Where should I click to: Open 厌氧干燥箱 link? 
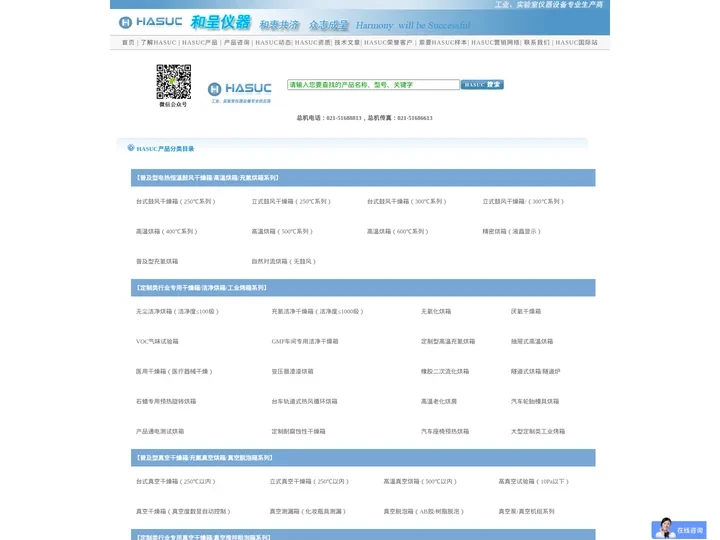(x=526, y=311)
